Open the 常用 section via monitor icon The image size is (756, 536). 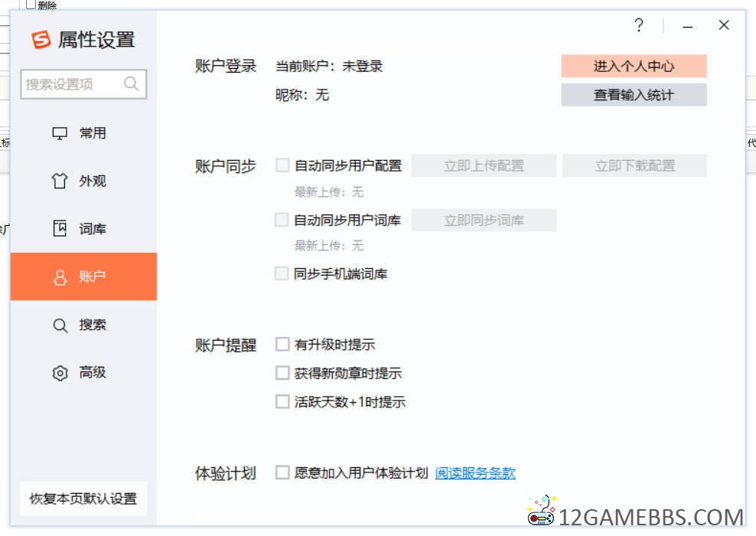[60, 133]
